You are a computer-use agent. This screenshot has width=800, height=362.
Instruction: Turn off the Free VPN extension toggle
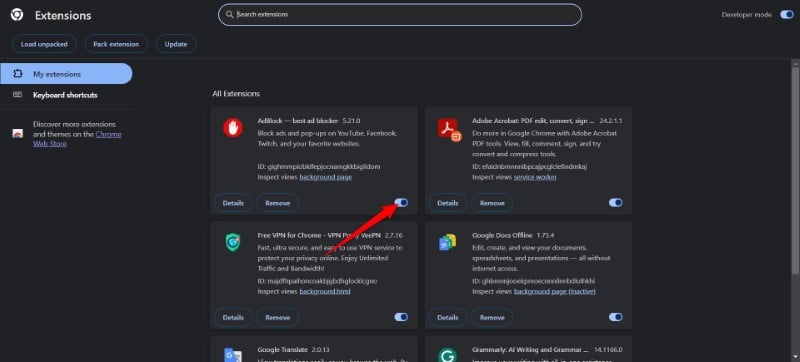point(401,317)
